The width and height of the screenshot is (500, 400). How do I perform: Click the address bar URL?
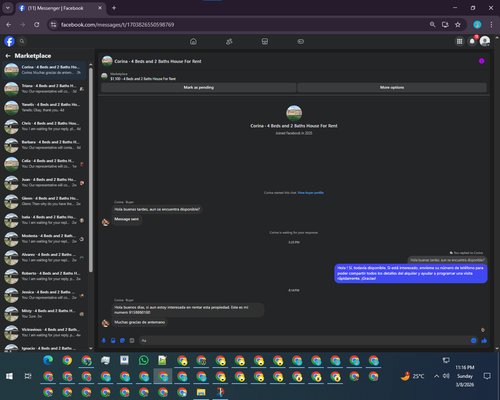[x=117, y=25]
